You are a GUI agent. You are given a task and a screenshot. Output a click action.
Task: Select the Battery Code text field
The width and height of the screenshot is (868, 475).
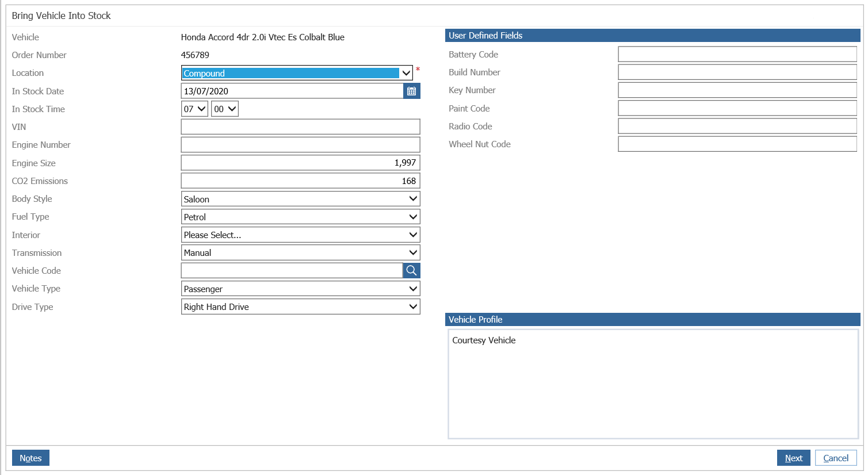(737, 54)
